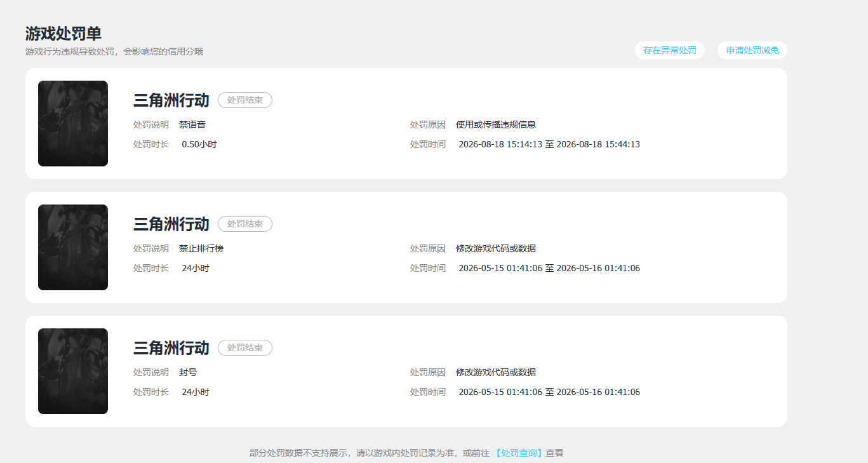
Task: Click the 三角洲行动 title on 禁止排行榜 card
Action: 171,224
